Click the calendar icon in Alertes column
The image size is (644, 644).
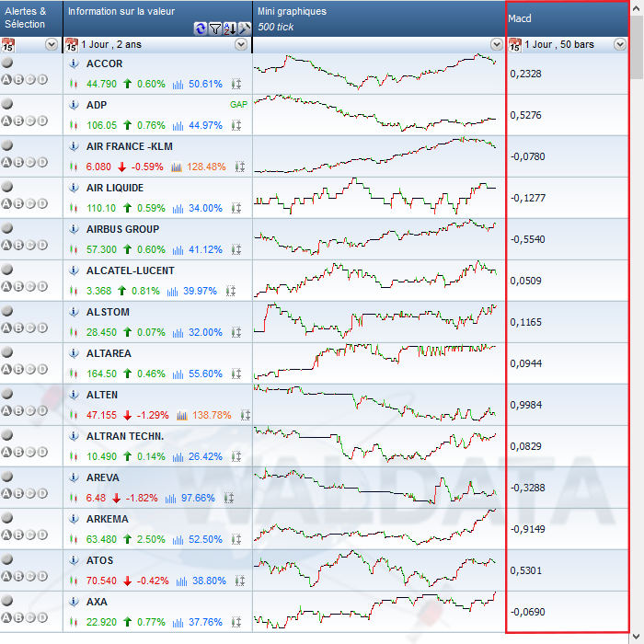7,45
